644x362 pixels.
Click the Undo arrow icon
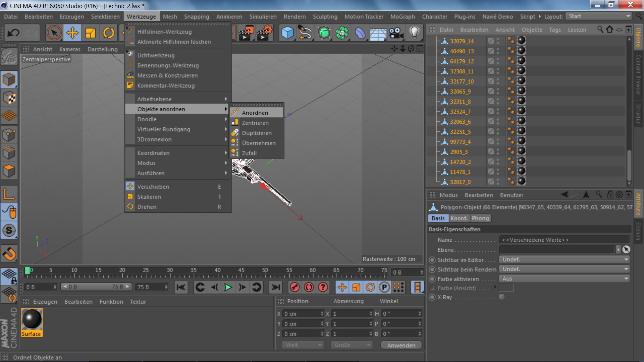click(x=13, y=33)
